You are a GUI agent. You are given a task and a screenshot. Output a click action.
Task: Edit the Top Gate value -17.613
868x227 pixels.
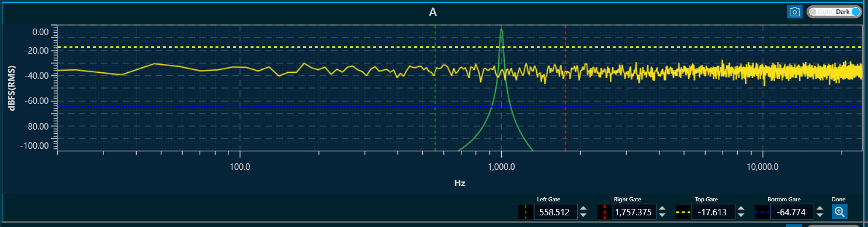[713, 212]
